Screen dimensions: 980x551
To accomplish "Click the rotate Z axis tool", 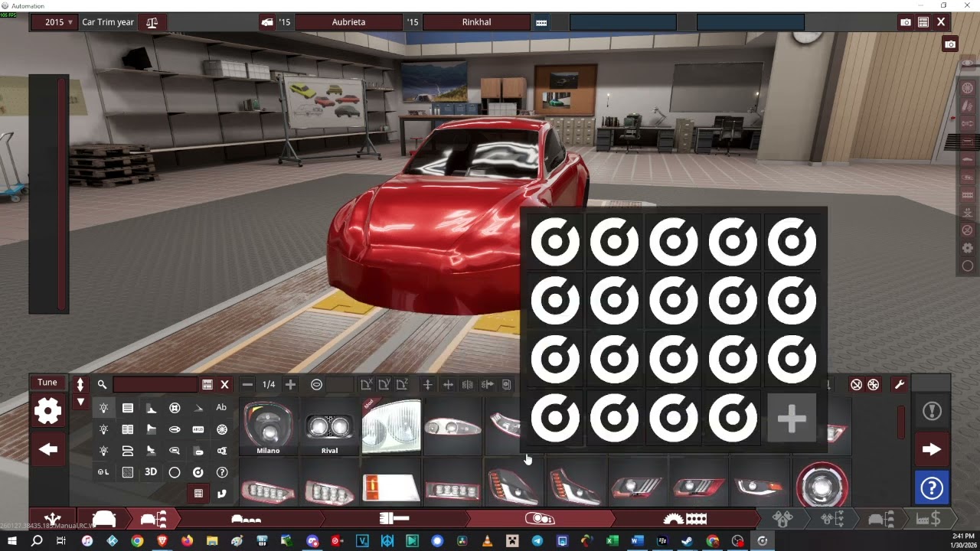I will 403,384.
